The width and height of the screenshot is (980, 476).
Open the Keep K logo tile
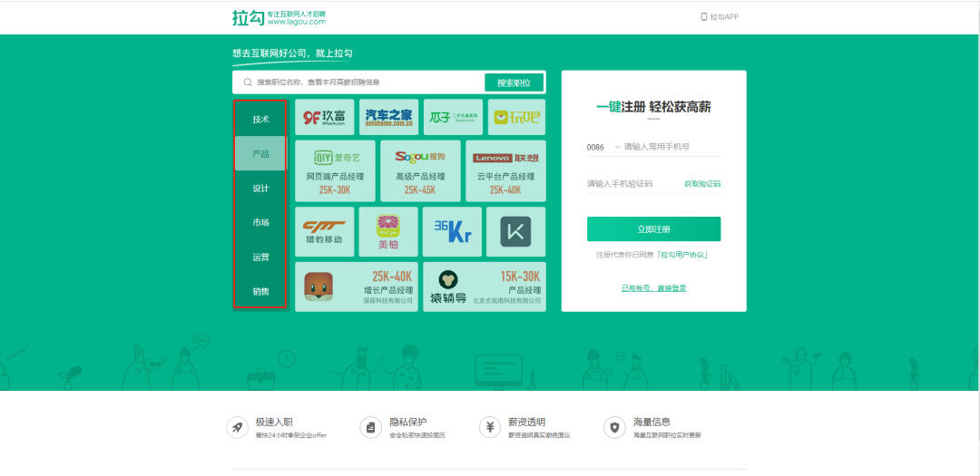(515, 232)
